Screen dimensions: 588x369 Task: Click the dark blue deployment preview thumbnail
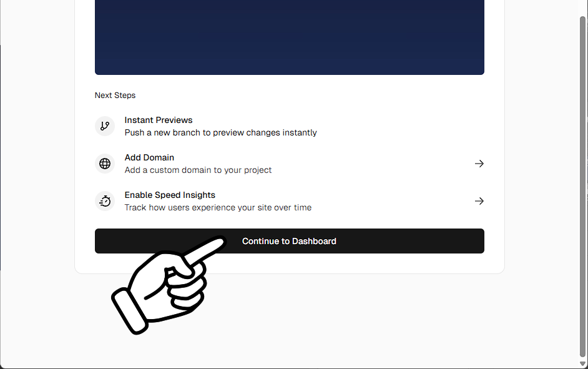[289, 37]
